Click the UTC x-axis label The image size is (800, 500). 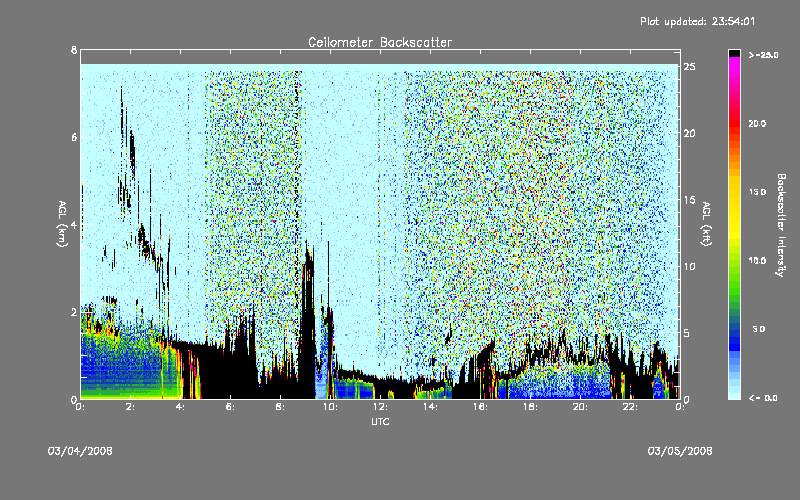(x=380, y=421)
